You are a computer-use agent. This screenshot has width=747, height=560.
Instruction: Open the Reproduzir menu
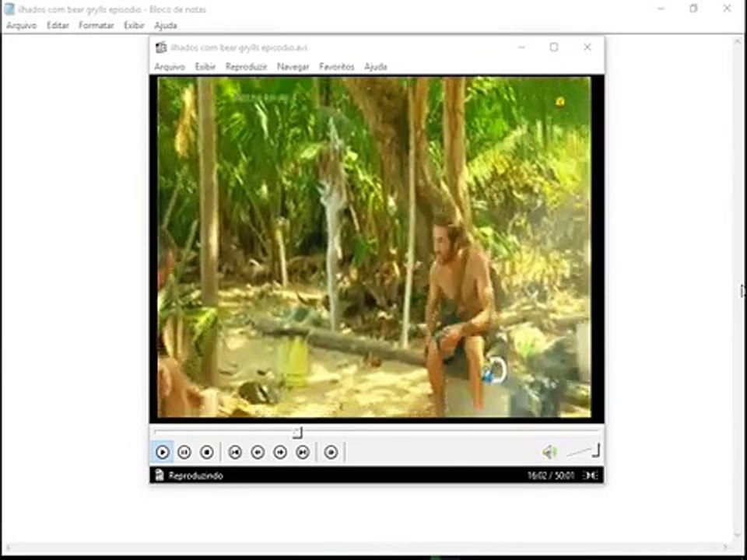tap(247, 67)
